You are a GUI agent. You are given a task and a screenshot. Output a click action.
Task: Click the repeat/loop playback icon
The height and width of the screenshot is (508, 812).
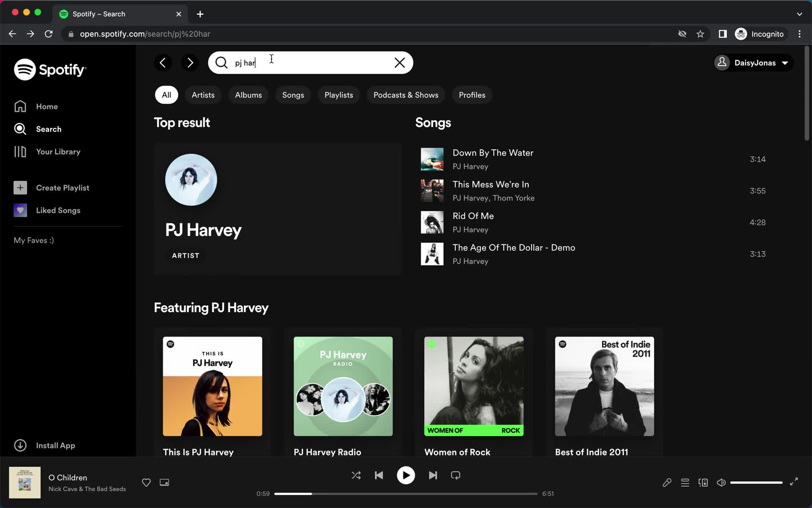455,475
